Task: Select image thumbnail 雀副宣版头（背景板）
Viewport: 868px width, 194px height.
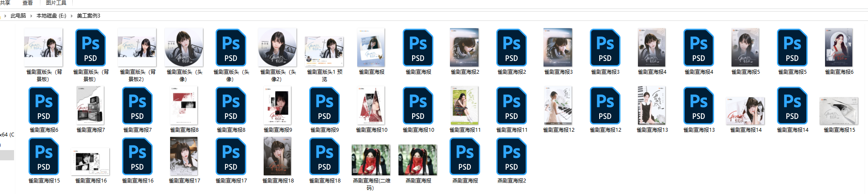Action: click(x=43, y=47)
